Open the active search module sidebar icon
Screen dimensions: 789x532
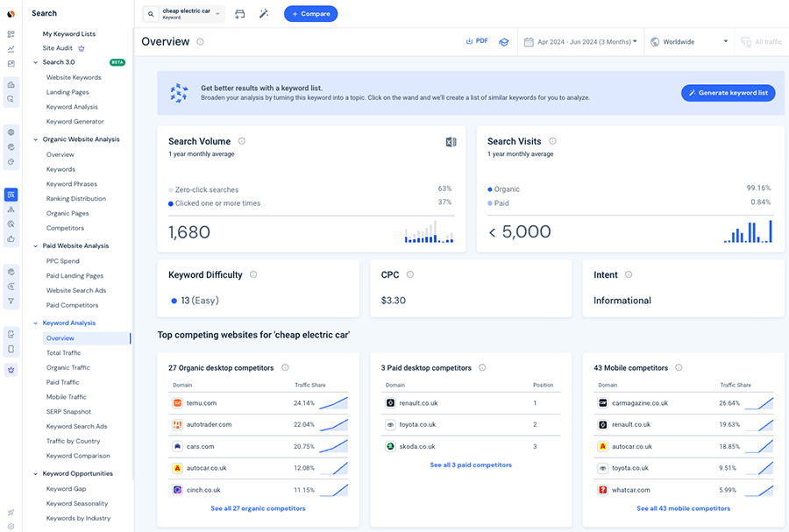[11, 195]
